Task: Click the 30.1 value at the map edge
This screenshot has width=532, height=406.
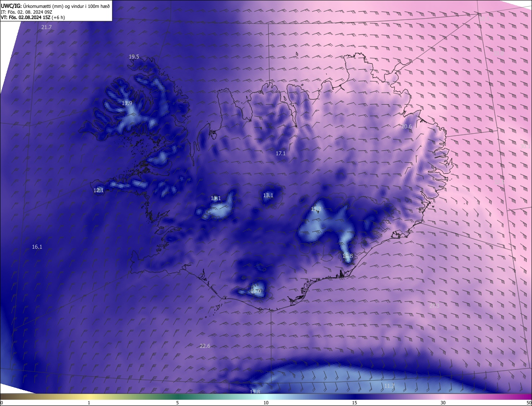Action: coord(525,146)
